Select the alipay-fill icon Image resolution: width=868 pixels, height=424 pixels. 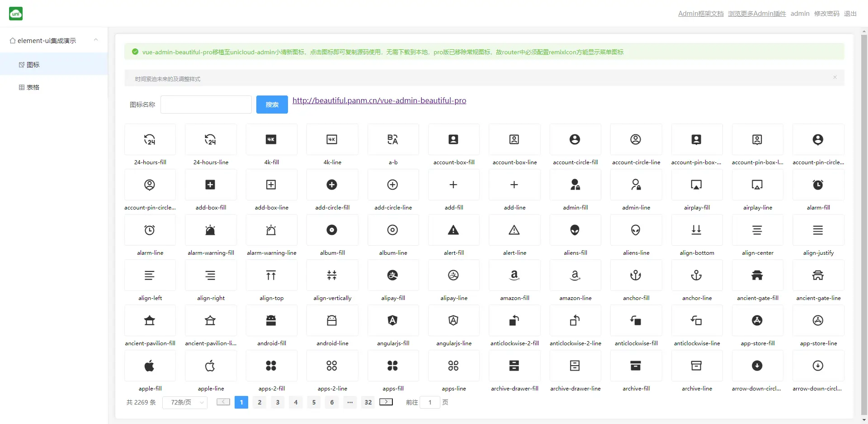tap(392, 276)
